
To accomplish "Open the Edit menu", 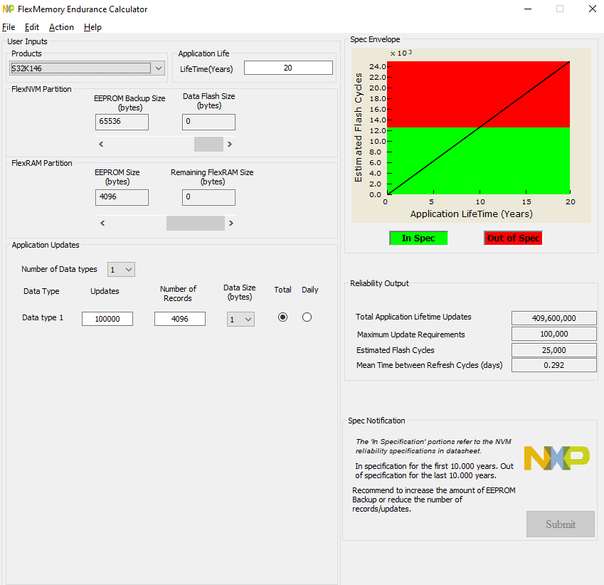I will click(32, 27).
